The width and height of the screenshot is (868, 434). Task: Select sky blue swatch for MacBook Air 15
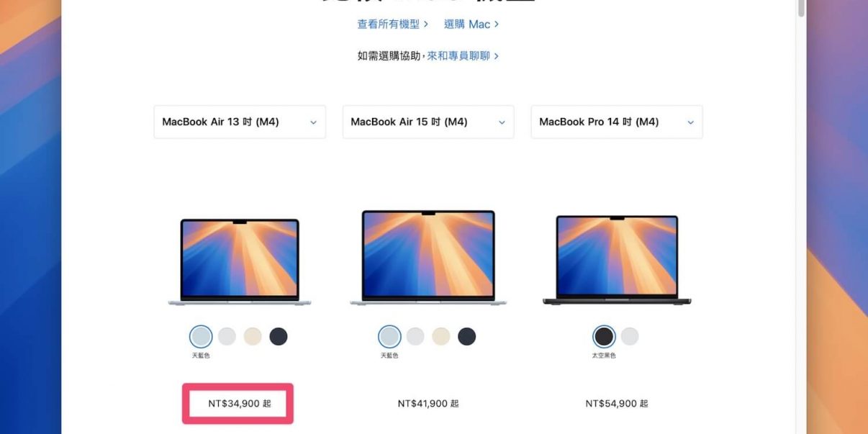(x=389, y=336)
